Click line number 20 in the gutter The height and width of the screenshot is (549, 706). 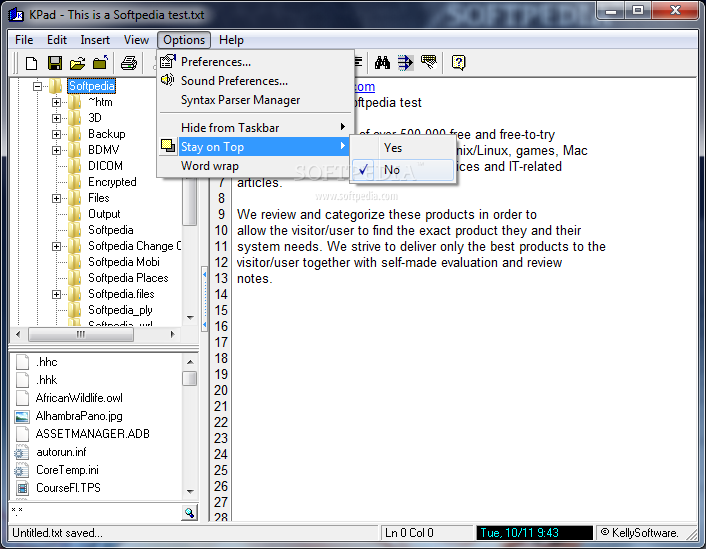pos(221,390)
